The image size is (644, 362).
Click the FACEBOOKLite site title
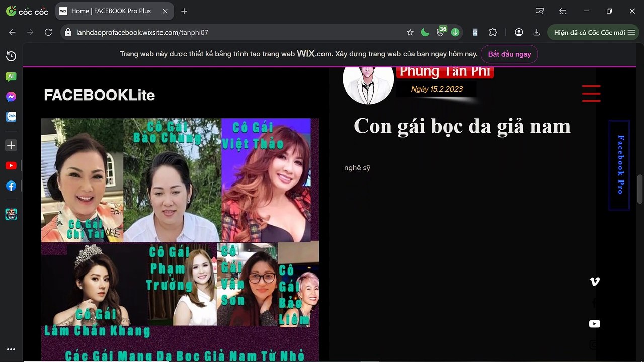pos(100,95)
